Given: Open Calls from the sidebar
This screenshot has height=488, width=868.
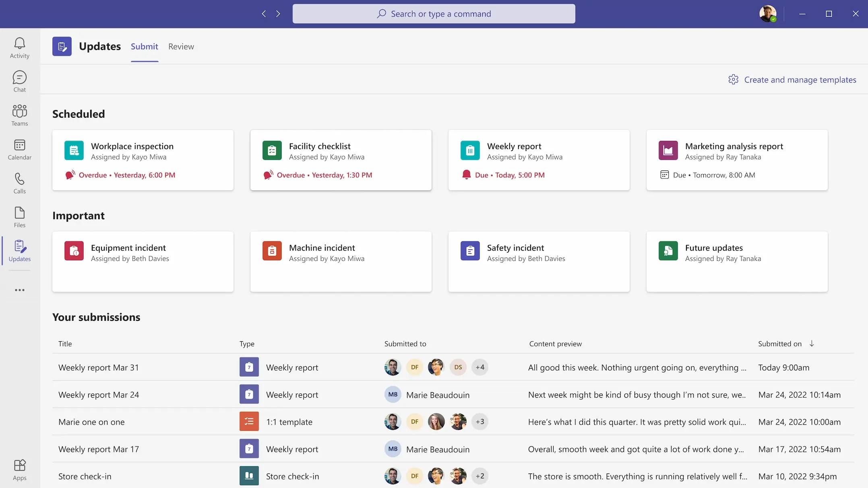Looking at the screenshot, I should [x=19, y=183].
